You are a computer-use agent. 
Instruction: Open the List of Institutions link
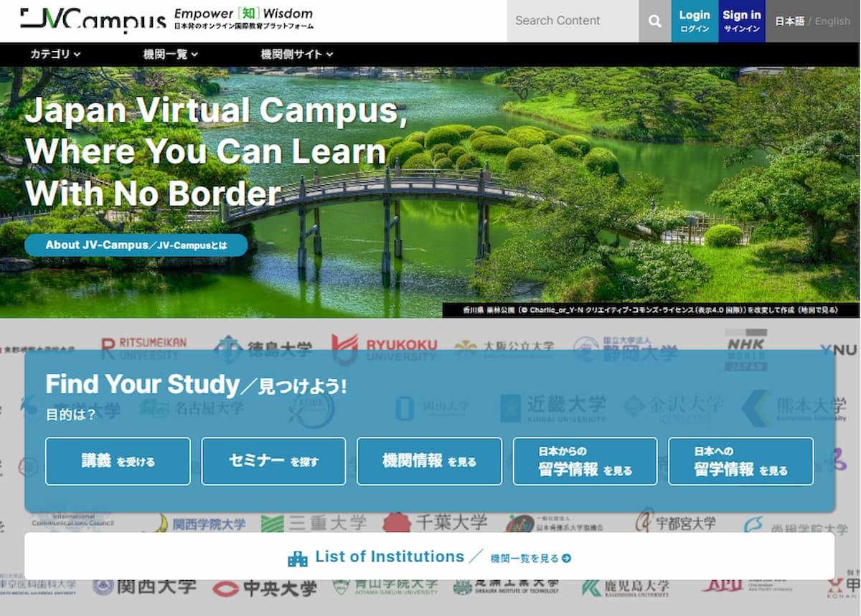(x=390, y=557)
